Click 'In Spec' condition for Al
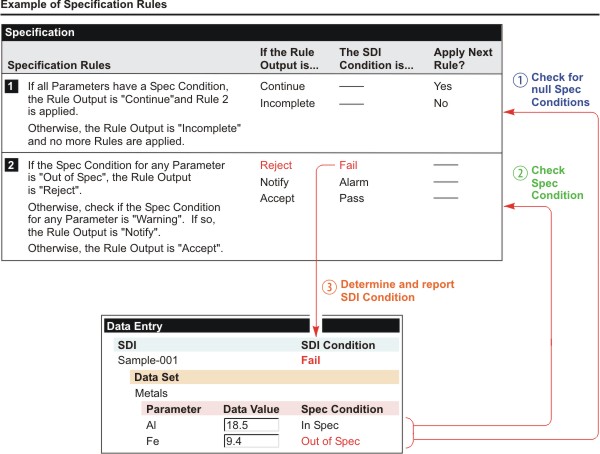Viewport: 600px width, 454px height. point(320,425)
